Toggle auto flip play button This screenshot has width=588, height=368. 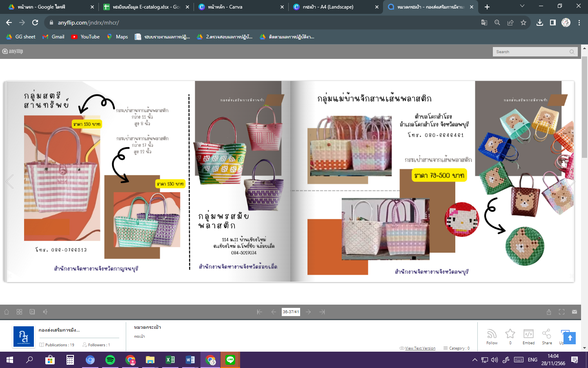[x=32, y=312]
